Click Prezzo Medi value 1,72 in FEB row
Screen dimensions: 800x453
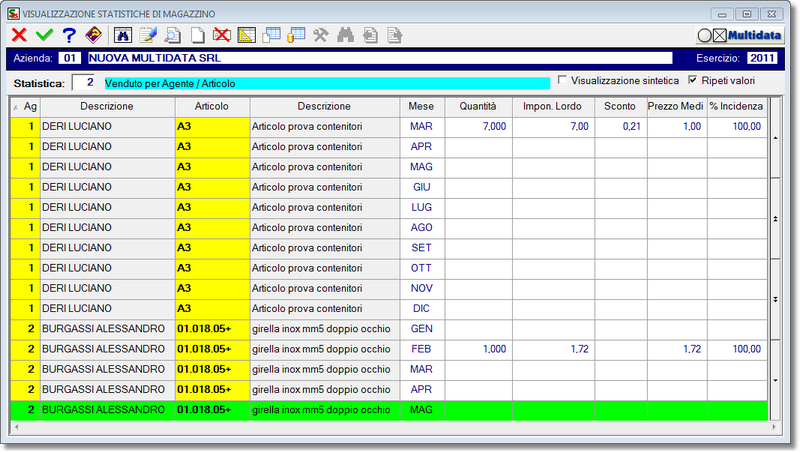(x=692, y=349)
